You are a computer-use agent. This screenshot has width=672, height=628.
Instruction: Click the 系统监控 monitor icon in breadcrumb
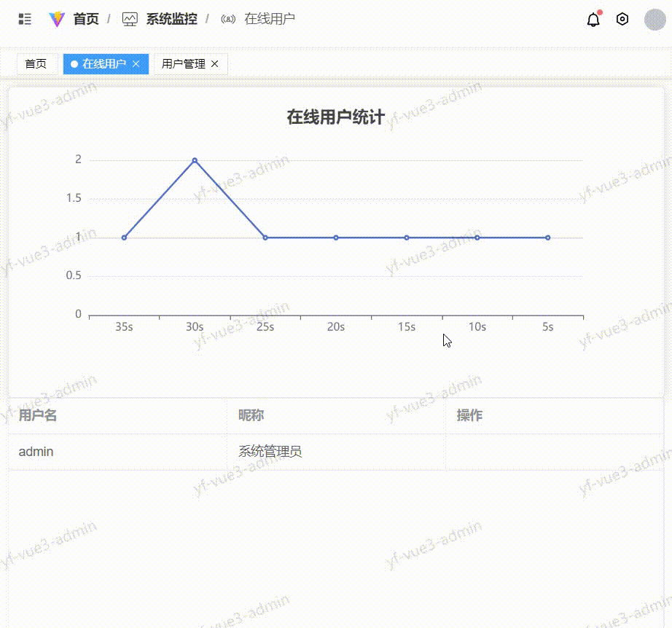[130, 19]
